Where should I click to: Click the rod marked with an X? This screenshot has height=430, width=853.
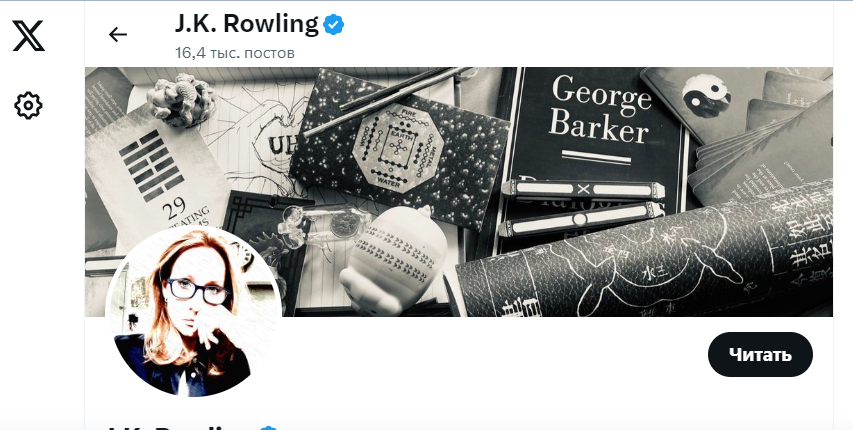(x=583, y=190)
